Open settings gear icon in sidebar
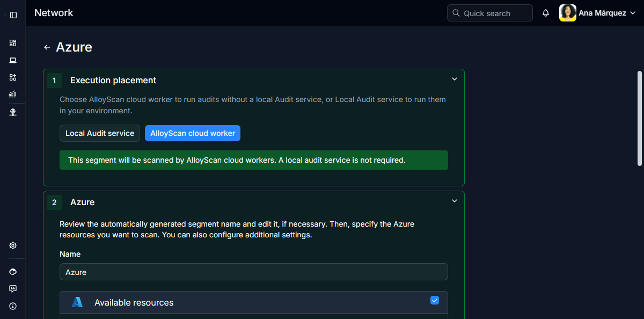Image resolution: width=644 pixels, height=319 pixels. [13, 245]
